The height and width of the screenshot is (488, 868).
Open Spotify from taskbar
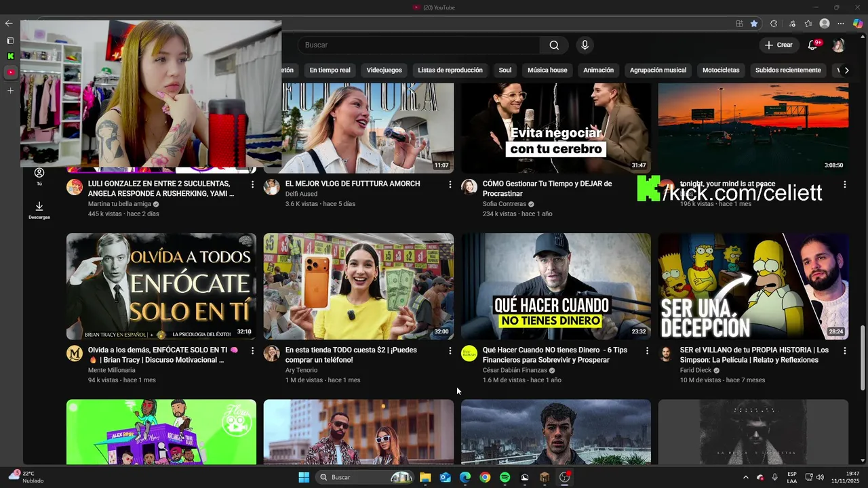505,477
